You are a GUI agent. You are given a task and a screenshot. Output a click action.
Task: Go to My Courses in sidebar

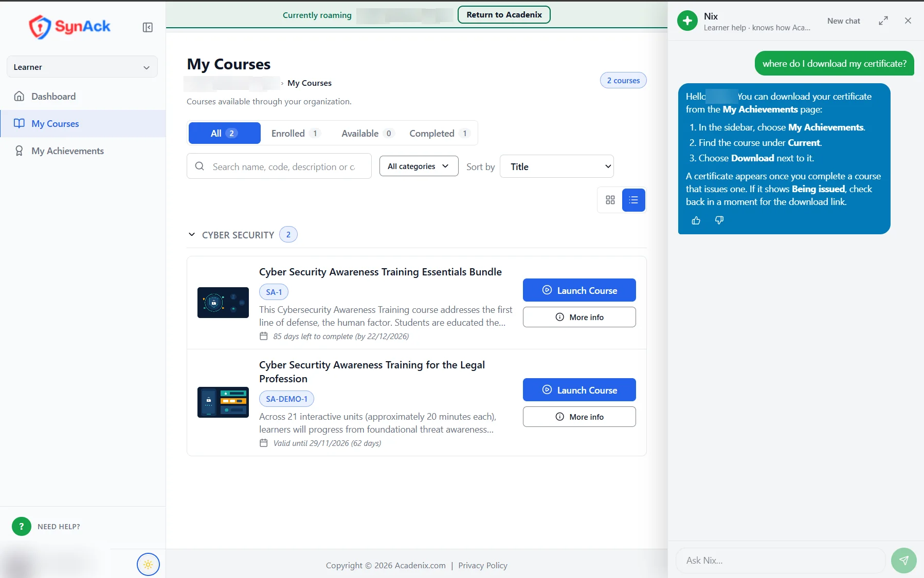pos(83,124)
